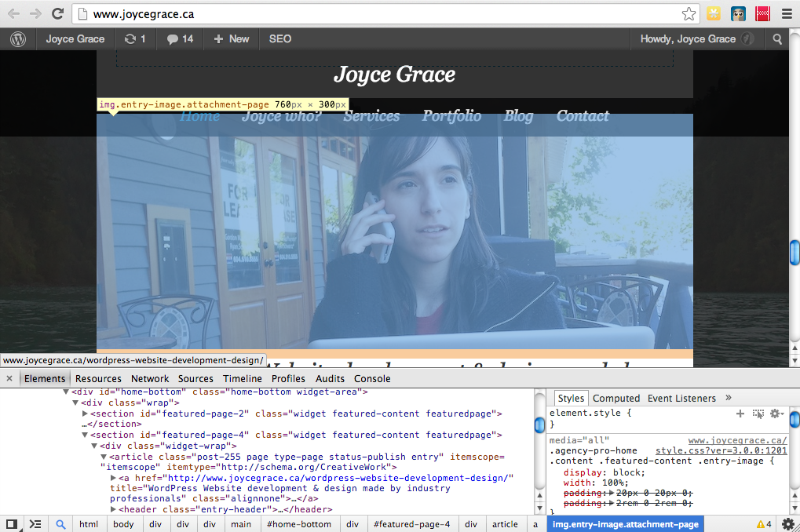
Task: Show the console drawer icon
Action: point(35,524)
